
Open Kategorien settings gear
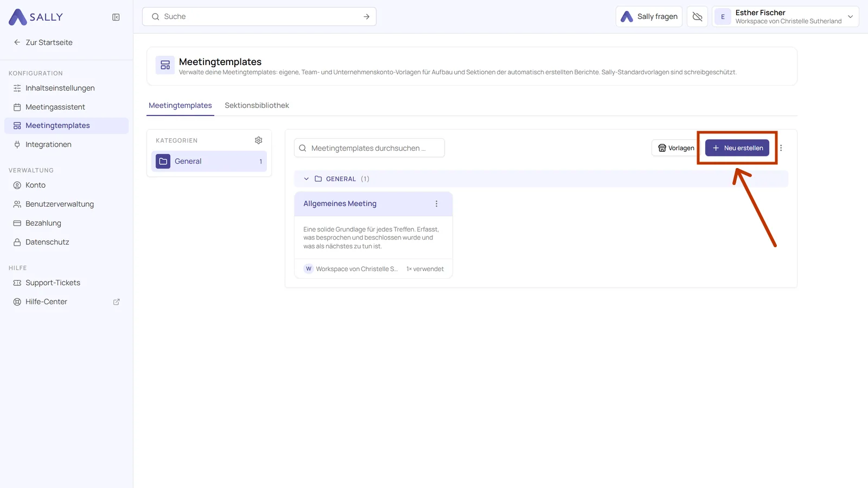pyautogui.click(x=259, y=140)
